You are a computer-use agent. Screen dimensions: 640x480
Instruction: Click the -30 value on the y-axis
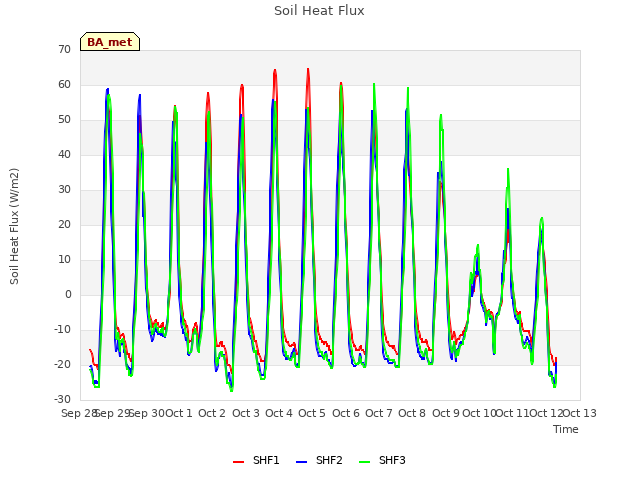pos(63,400)
